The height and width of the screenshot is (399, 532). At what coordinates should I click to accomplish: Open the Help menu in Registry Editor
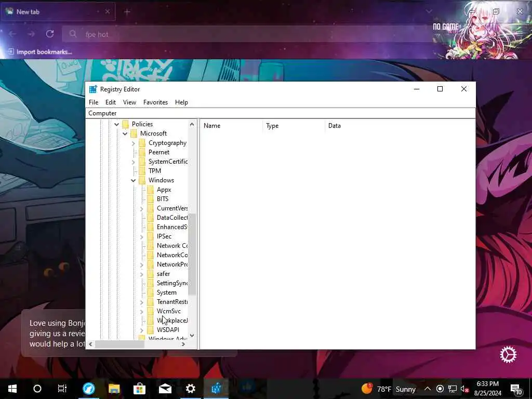181,102
